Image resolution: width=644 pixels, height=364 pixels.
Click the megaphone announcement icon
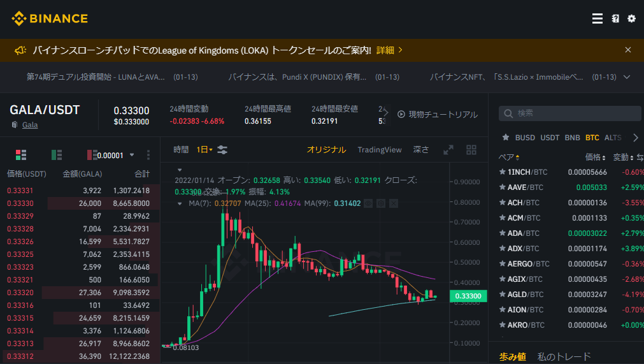pos(20,50)
